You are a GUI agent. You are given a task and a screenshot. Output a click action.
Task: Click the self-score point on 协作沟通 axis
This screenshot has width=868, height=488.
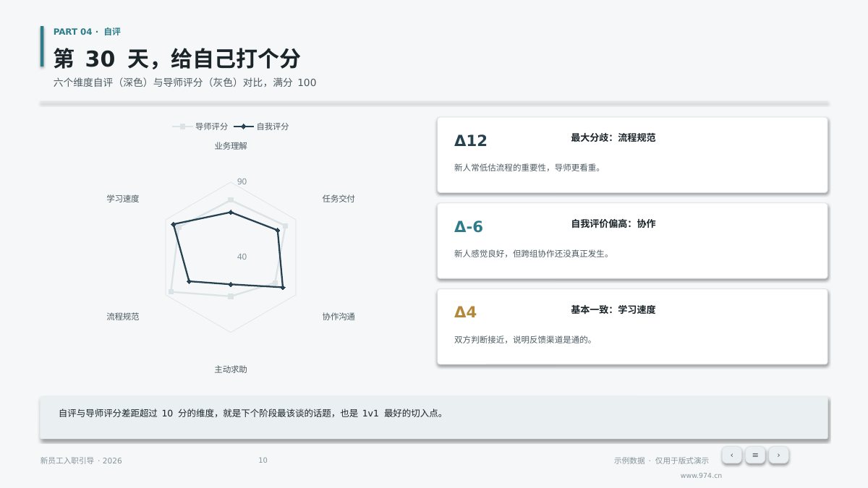pyautogui.click(x=283, y=288)
